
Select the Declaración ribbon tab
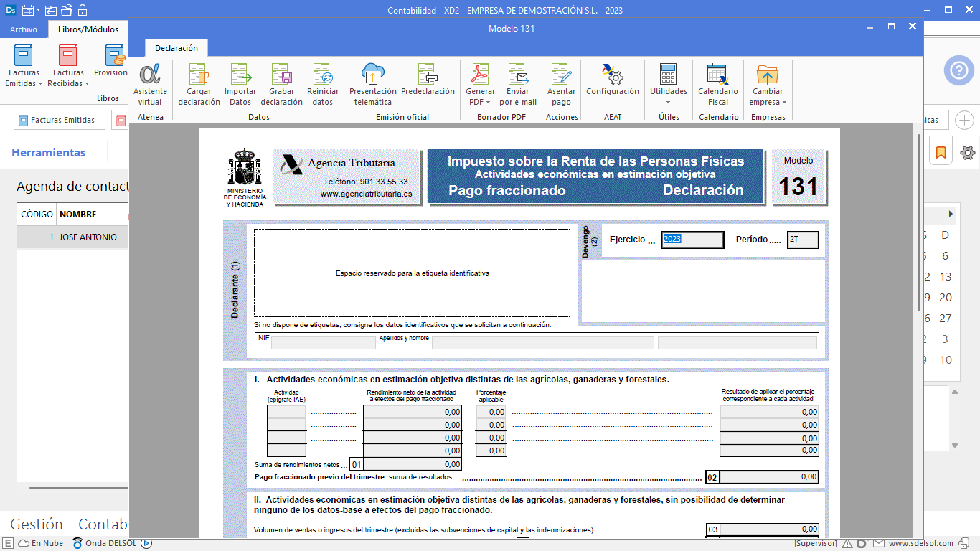[176, 48]
